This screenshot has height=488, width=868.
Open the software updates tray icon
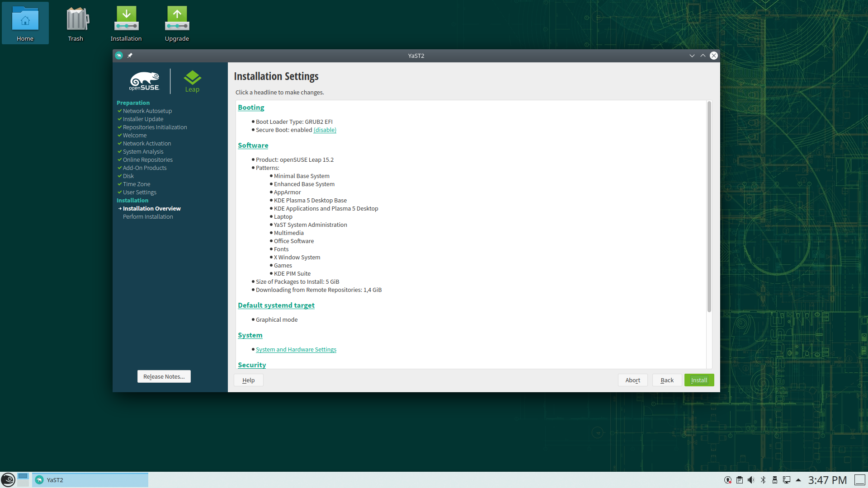tap(728, 480)
